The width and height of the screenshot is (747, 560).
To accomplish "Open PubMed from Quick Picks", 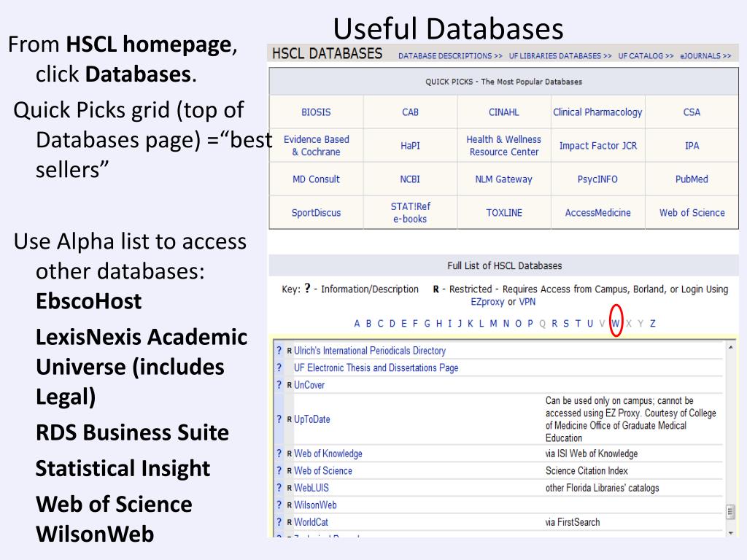I will [692, 179].
